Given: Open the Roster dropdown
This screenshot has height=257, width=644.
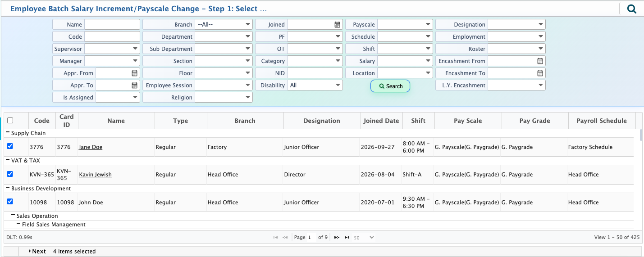Looking at the screenshot, I should 516,49.
